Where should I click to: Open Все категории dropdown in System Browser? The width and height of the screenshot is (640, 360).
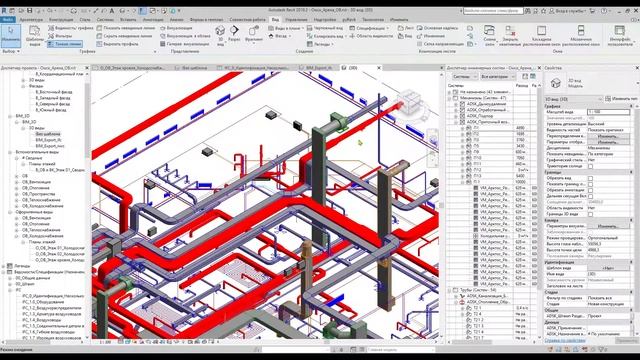[498, 76]
